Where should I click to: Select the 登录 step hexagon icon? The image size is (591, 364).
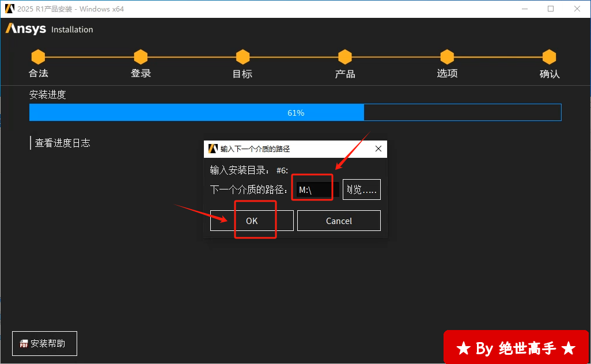(141, 57)
